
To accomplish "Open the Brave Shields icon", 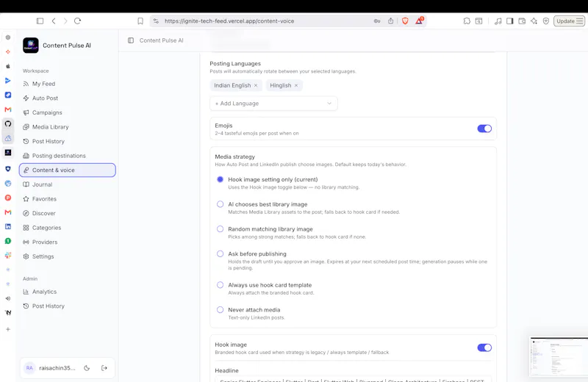I will pyautogui.click(x=405, y=21).
